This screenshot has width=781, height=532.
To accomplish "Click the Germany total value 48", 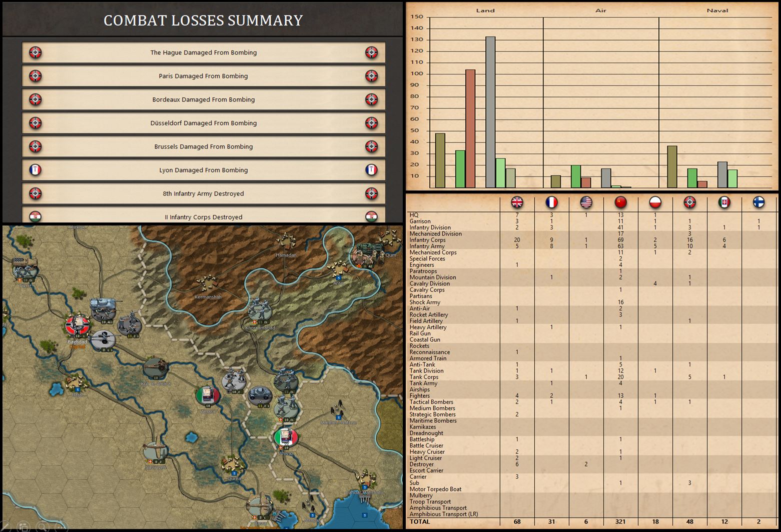I will point(689,521).
